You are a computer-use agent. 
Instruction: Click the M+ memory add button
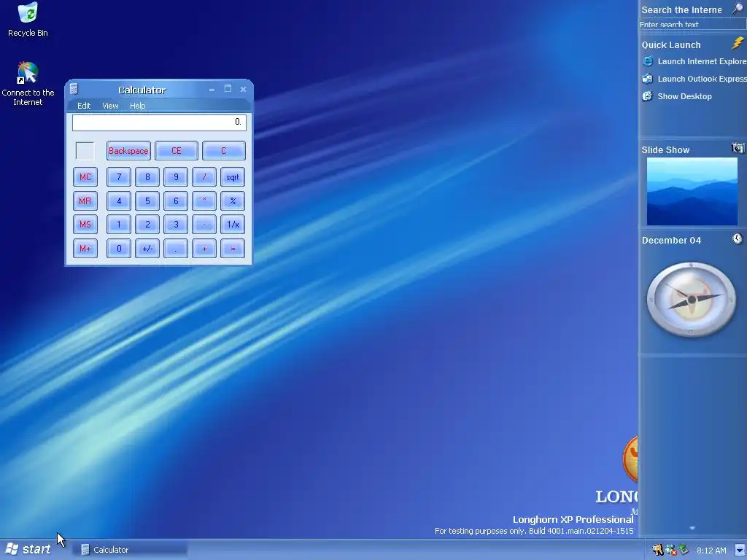point(85,248)
